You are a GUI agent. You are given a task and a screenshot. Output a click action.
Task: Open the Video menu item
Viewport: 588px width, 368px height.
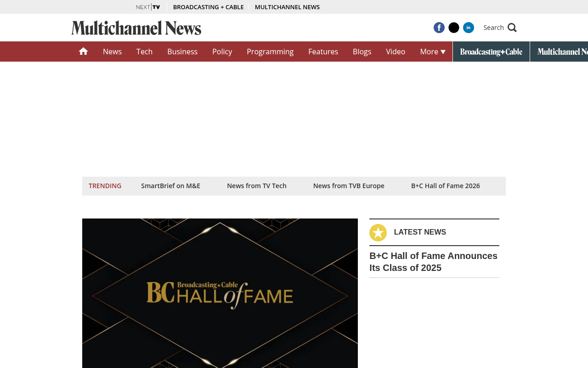396,52
